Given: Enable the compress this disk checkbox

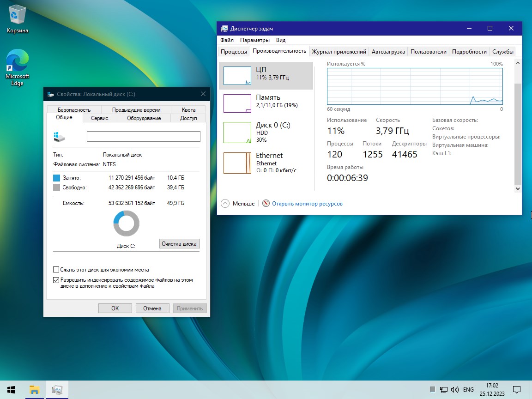Looking at the screenshot, I should tap(56, 270).
